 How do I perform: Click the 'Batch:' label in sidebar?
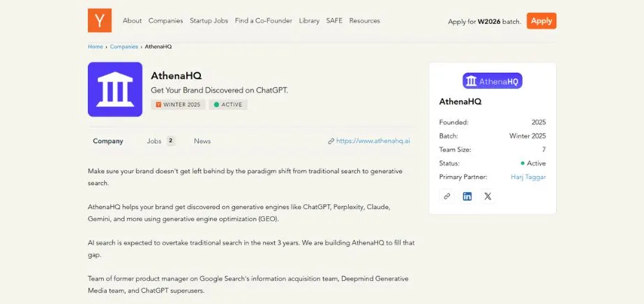pyautogui.click(x=449, y=136)
